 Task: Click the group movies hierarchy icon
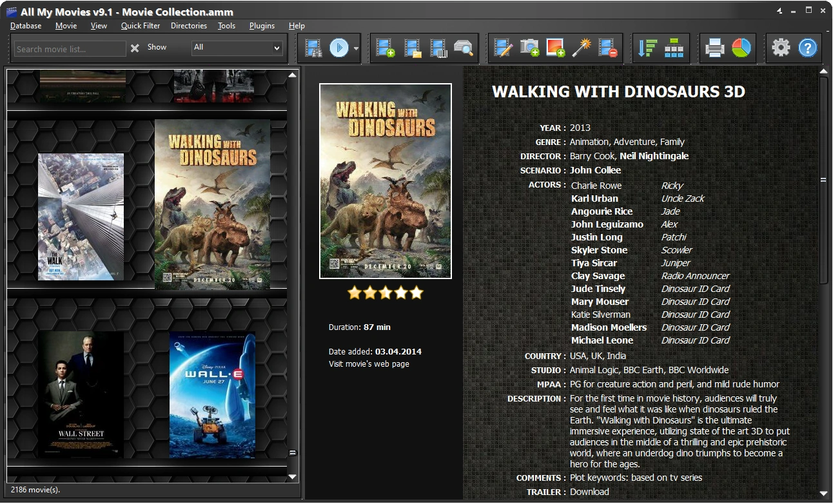(x=674, y=48)
